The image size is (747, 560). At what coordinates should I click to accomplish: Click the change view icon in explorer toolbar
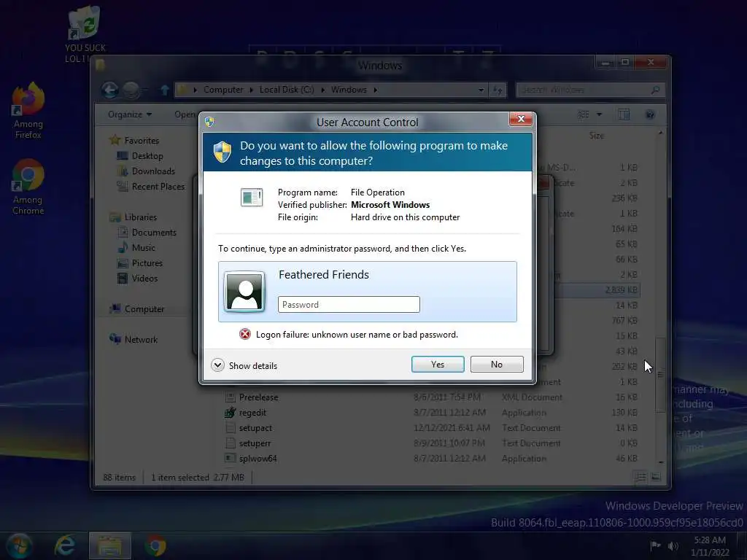583,114
